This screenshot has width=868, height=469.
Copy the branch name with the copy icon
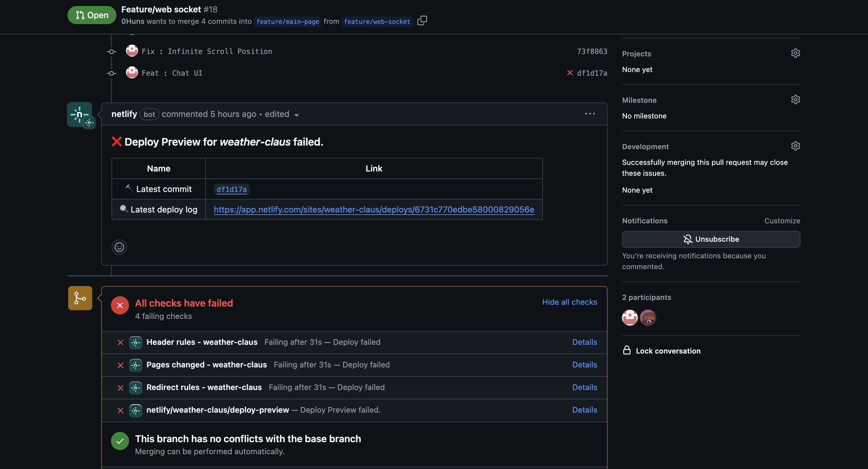pyautogui.click(x=422, y=21)
